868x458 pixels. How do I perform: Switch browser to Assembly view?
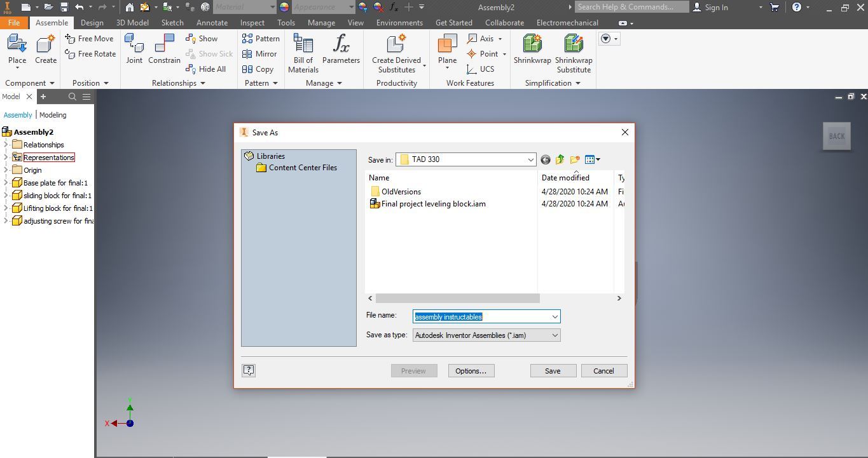[x=18, y=115]
